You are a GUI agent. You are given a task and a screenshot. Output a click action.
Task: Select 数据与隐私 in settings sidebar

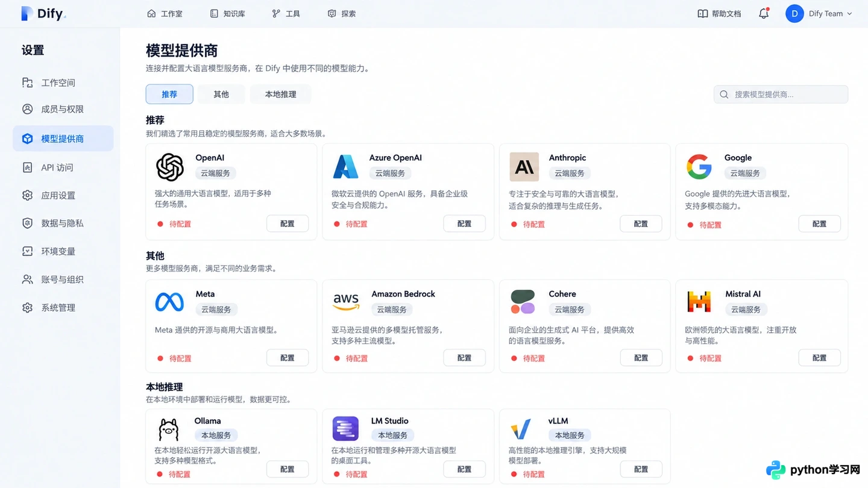(63, 223)
